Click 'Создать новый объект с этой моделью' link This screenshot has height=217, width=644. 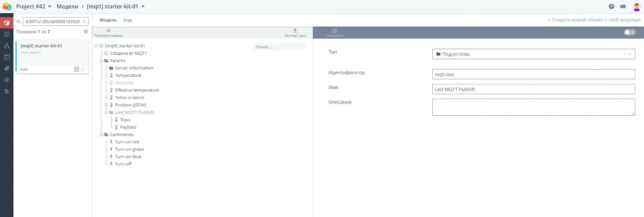click(x=594, y=20)
